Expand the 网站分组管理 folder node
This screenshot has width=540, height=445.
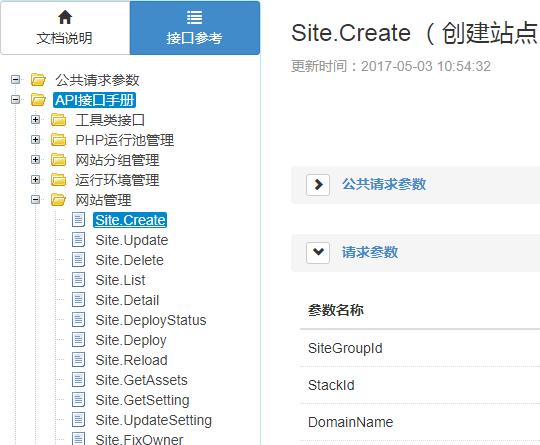pos(35,159)
